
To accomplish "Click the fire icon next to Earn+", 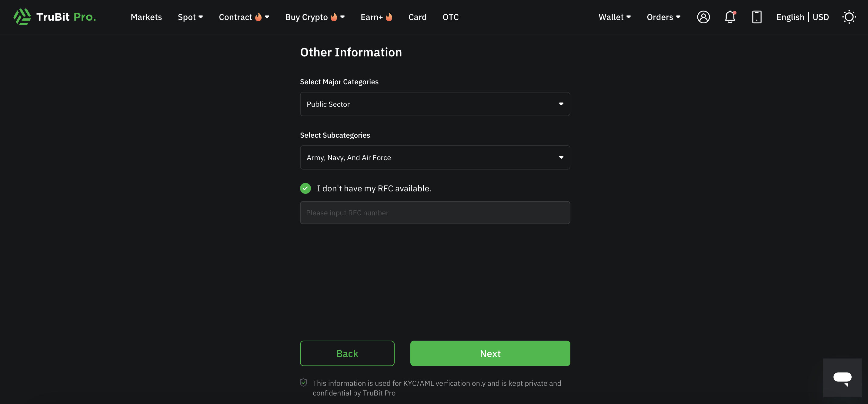I will coord(389,17).
